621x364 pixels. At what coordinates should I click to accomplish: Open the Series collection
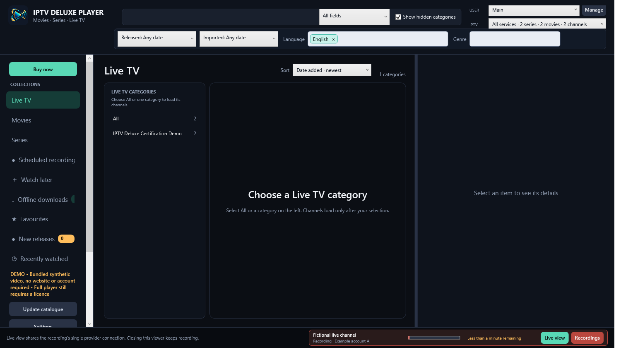43,140
